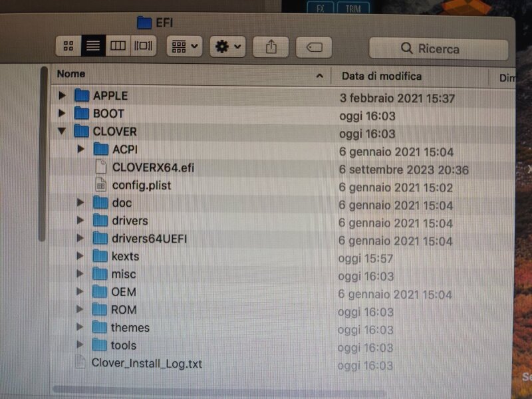The height and width of the screenshot is (399, 532).
Task: Select the doc folder icon
Action: tap(100, 202)
